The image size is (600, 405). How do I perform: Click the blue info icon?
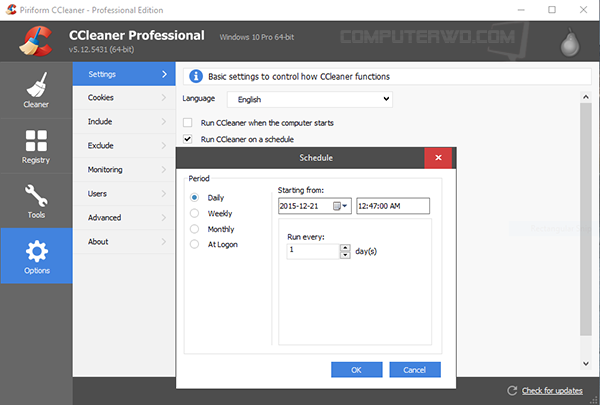[196, 76]
